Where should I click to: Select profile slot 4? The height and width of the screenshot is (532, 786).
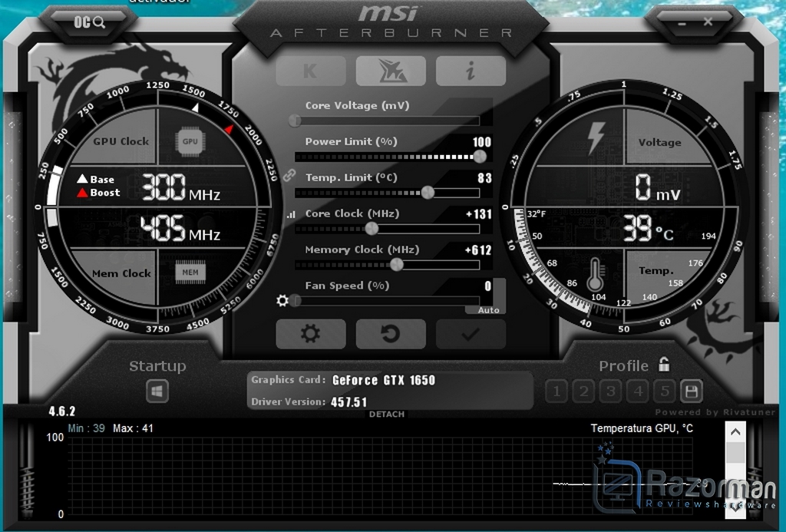[x=638, y=391]
